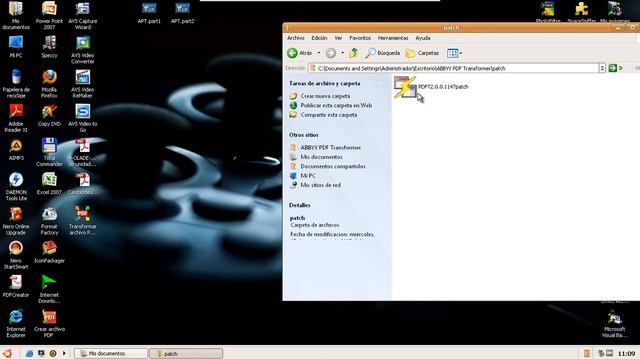Click into the Dirección address field
Image resolution: width=640 pixels, height=360 pixels.
click(453, 68)
